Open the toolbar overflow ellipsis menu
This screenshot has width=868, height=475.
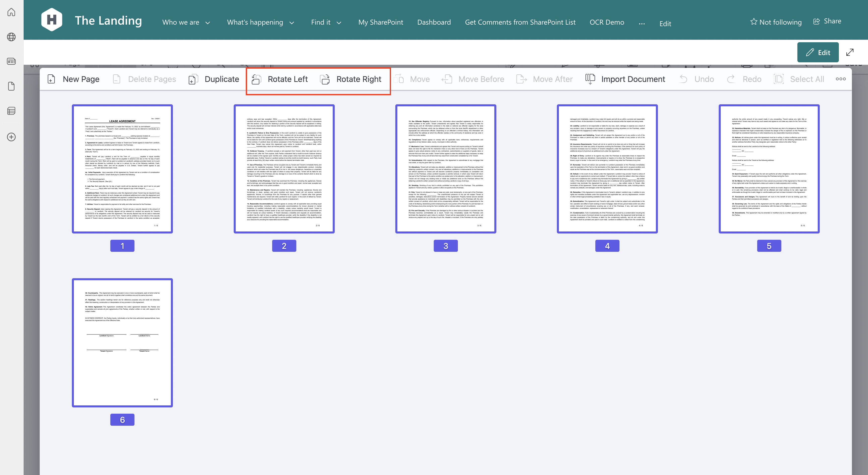point(840,79)
